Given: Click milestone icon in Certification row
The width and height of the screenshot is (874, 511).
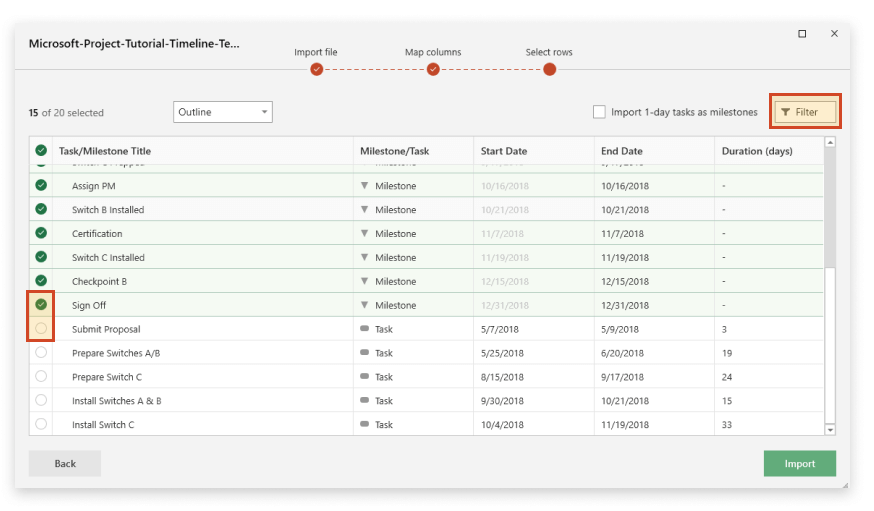Looking at the screenshot, I should point(365,233).
